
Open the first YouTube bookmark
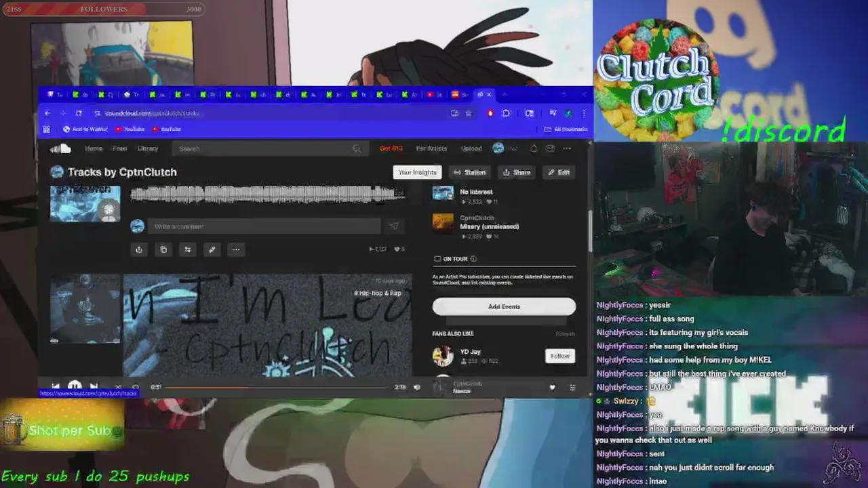pyautogui.click(x=130, y=129)
